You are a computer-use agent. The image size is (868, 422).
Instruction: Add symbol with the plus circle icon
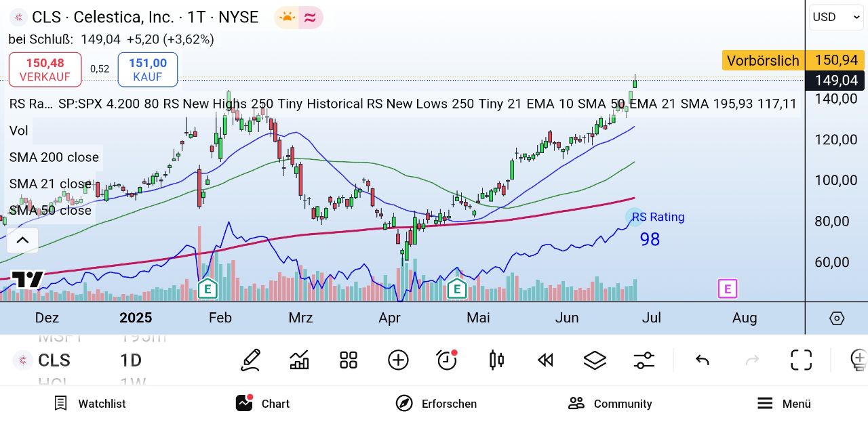pos(398,360)
